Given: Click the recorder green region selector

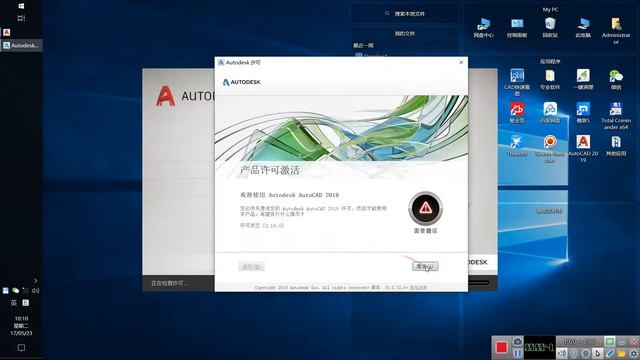Looking at the screenshot, I should (609, 341).
